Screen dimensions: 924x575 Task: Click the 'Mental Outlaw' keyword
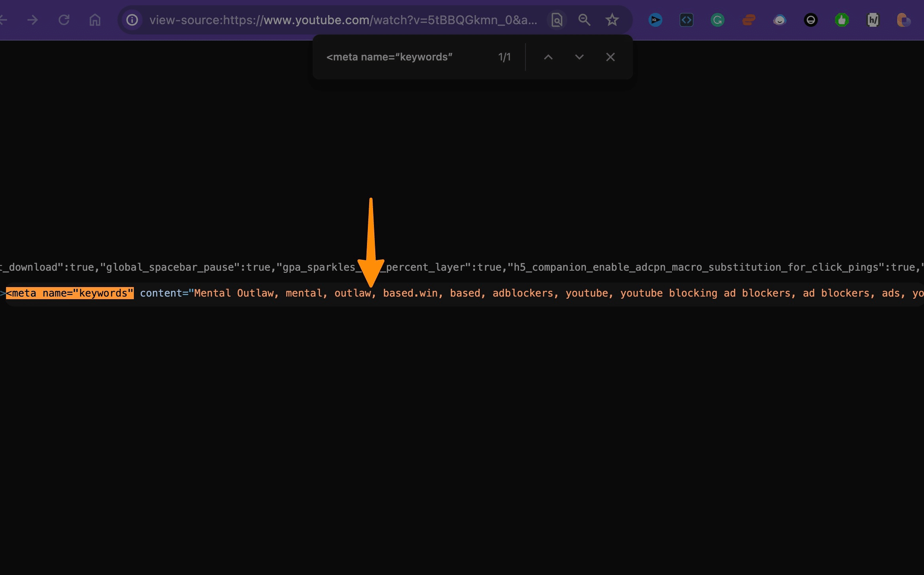coord(234,293)
